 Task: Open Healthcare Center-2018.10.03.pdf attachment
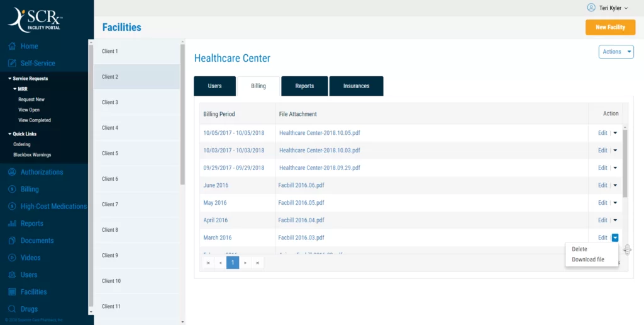(x=319, y=150)
